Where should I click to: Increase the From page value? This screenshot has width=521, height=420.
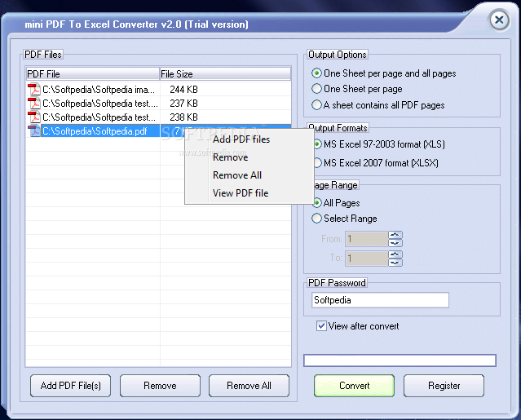pos(395,235)
